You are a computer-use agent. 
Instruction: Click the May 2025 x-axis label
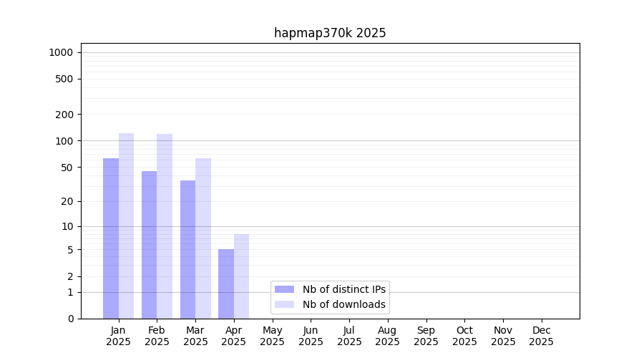tap(272, 336)
